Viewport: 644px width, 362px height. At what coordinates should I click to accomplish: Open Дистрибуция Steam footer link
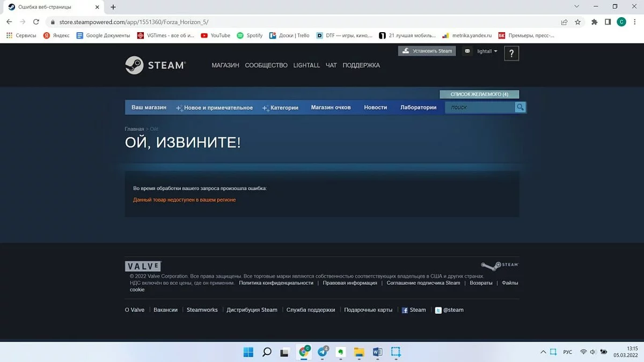tap(252, 310)
